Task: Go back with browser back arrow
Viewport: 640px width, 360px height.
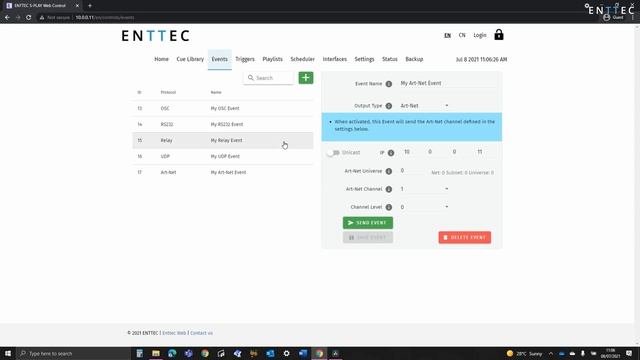Action: 7,18
